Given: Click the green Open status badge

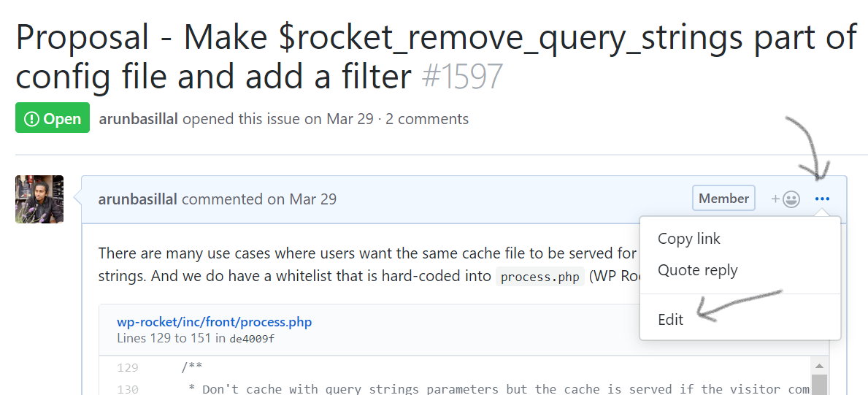Looking at the screenshot, I should point(53,118).
